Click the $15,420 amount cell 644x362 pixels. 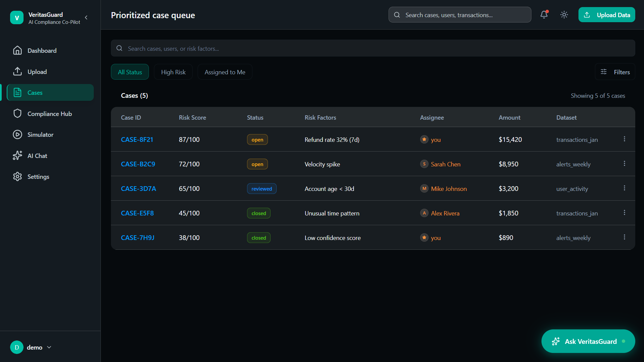point(510,139)
